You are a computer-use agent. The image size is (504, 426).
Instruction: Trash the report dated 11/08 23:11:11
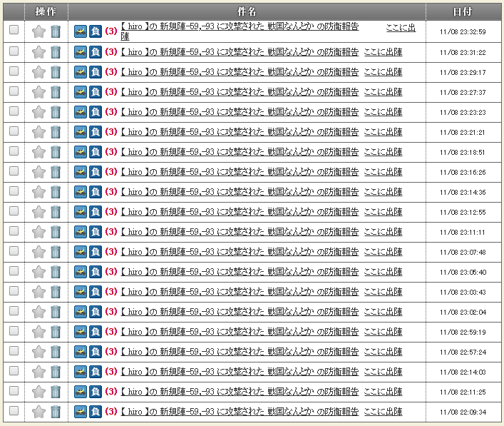tap(56, 232)
